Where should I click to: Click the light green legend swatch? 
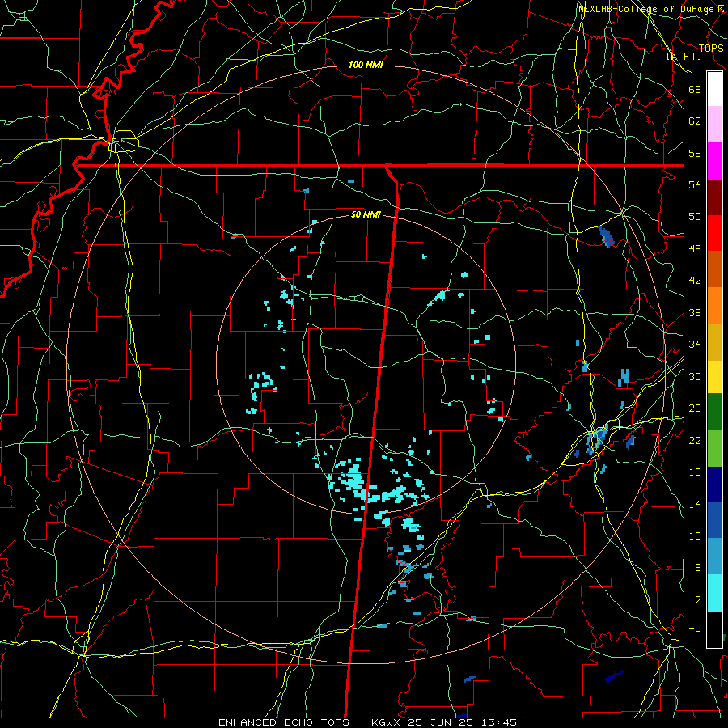(x=714, y=448)
